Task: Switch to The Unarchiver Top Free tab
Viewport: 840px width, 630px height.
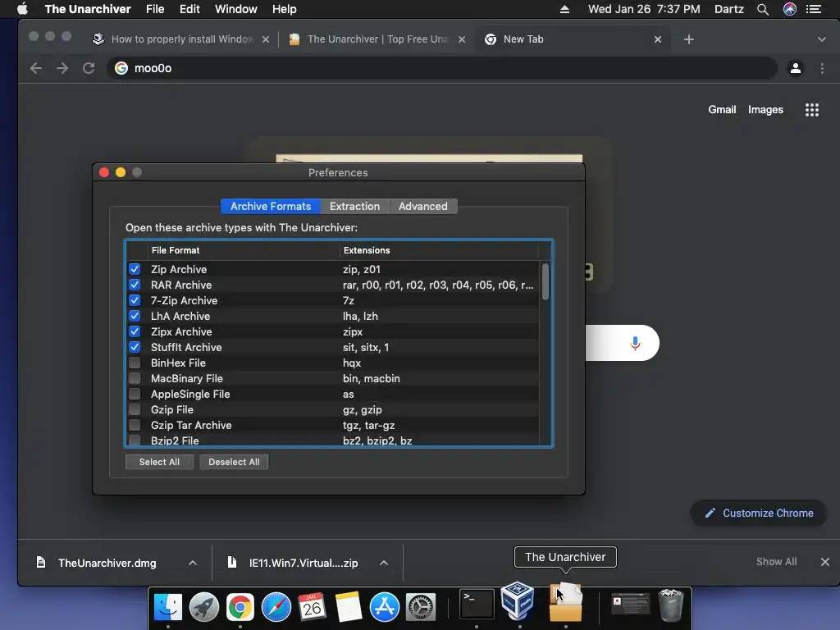Action: (x=377, y=39)
